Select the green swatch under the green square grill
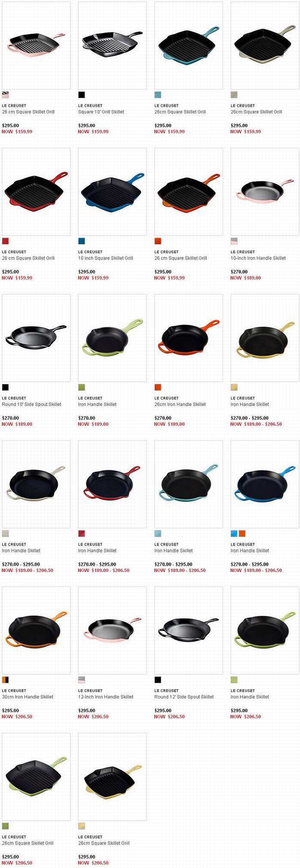 (5, 826)
